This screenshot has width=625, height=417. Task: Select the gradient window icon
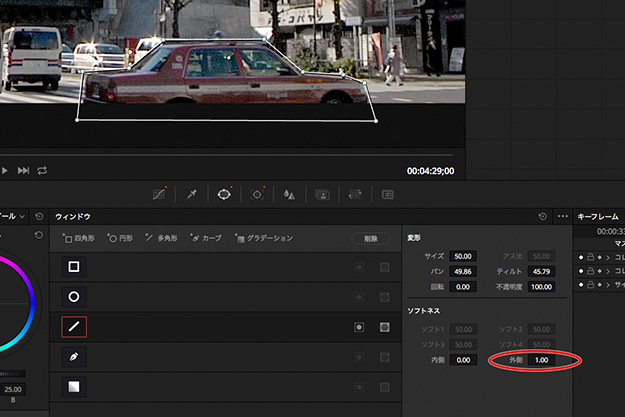click(x=74, y=385)
